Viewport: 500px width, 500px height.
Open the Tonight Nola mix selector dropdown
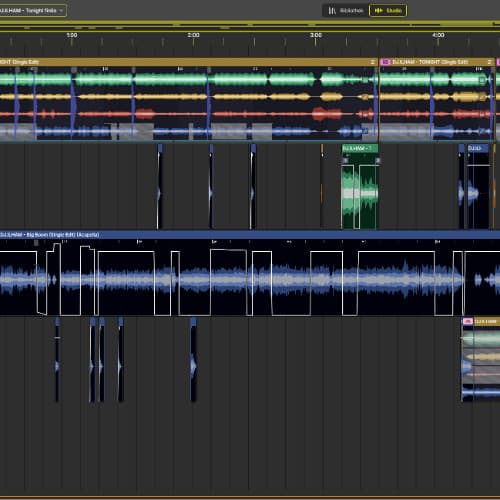pos(32,11)
